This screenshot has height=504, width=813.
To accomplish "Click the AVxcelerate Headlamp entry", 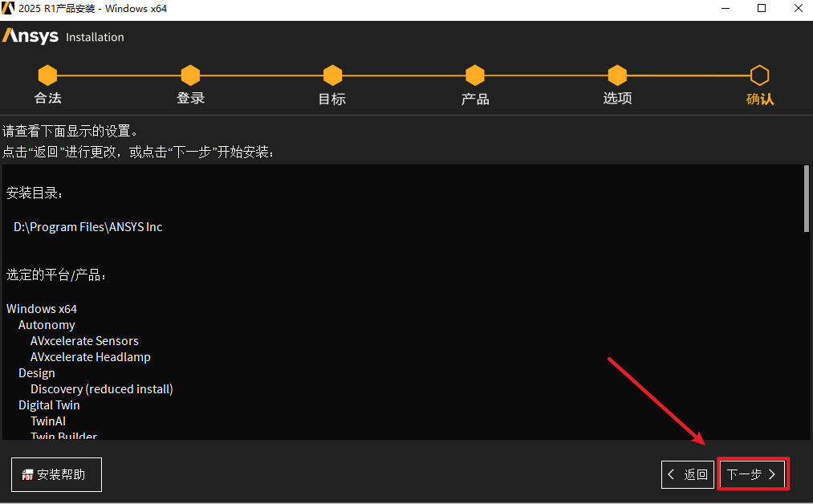I will point(90,357).
